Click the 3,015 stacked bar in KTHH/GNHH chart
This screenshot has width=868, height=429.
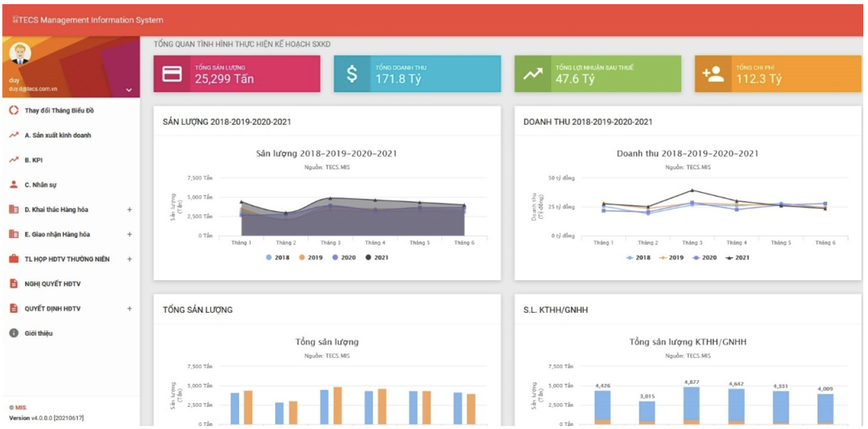click(x=647, y=412)
